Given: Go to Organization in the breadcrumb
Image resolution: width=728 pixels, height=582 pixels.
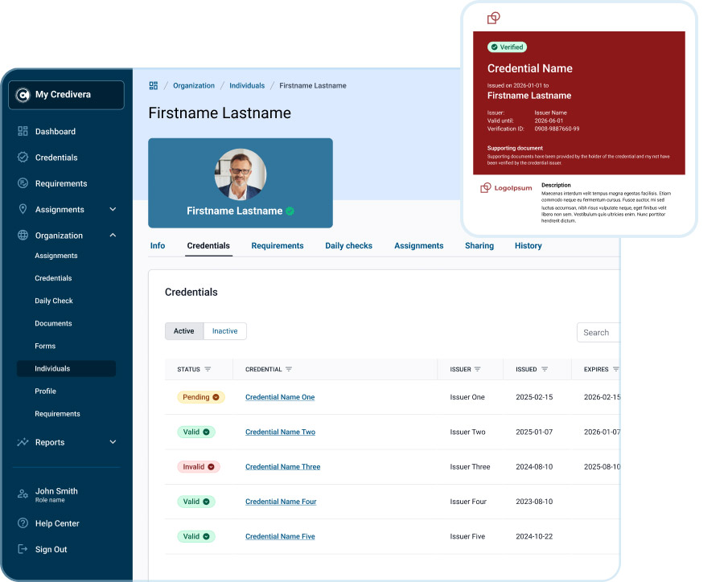Looking at the screenshot, I should (194, 86).
